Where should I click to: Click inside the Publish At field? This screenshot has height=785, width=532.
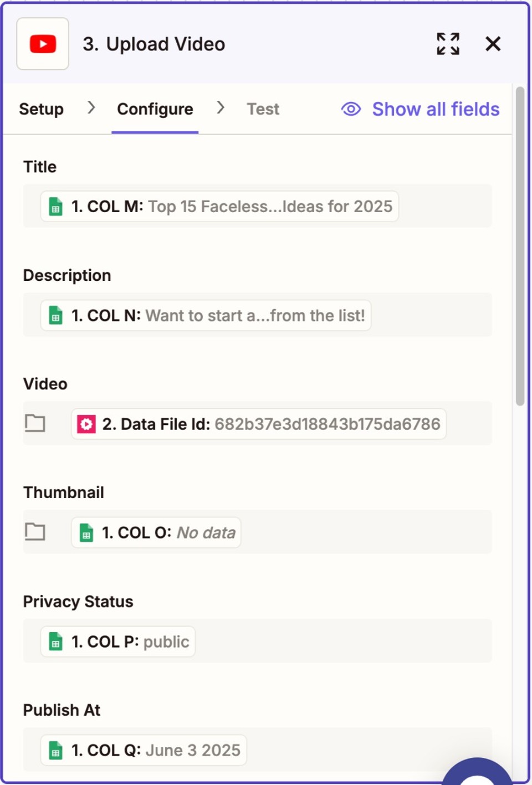pos(257,750)
